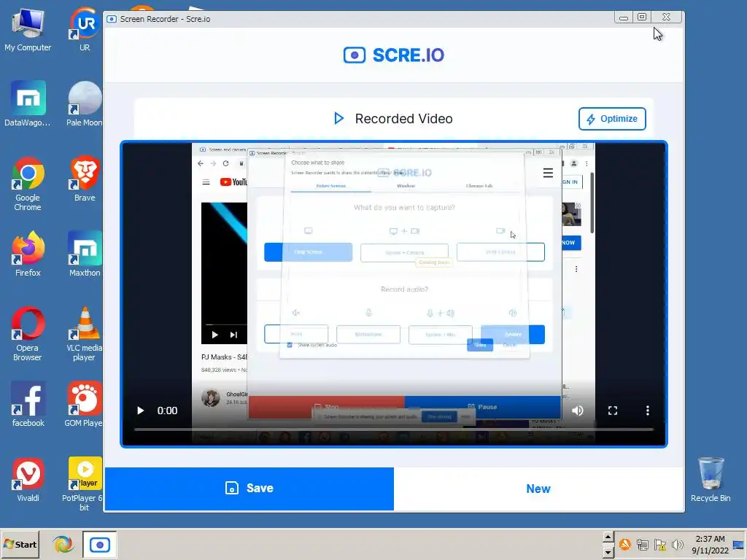Open PotPlayer 64 bit shortcut
The height and width of the screenshot is (560, 747).
point(84,484)
